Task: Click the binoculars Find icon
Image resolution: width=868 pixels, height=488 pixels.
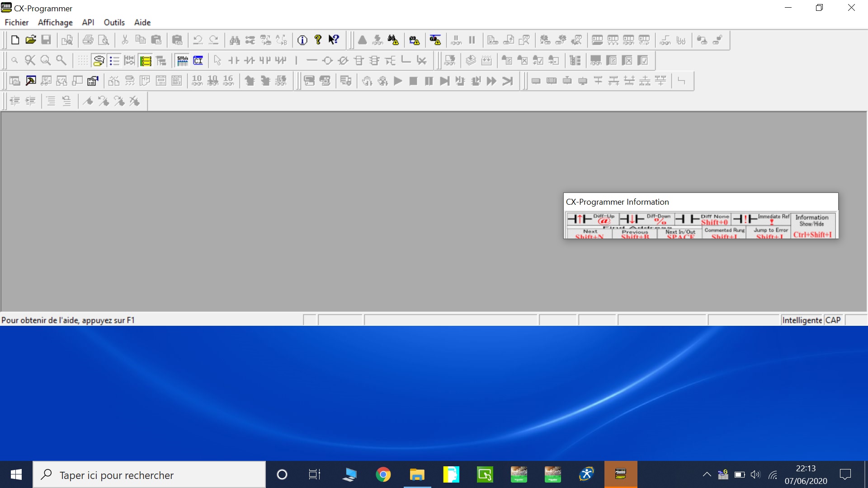Action: pyautogui.click(x=235, y=40)
